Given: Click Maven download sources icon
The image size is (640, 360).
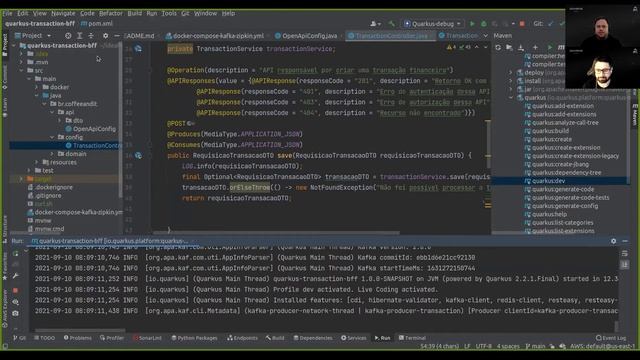Looking at the screenshot, I should (x=521, y=48).
